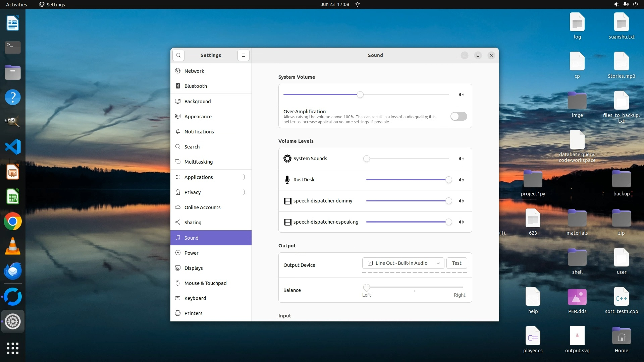Screen dimensions: 644x362
Task: Mute System Sounds via speaker icon
Action: [x=461, y=159]
